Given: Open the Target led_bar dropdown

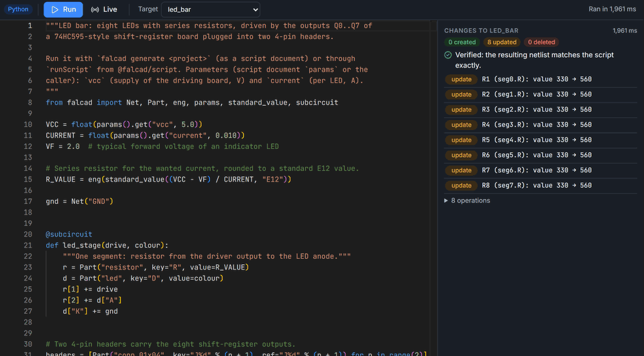Looking at the screenshot, I should [210, 9].
